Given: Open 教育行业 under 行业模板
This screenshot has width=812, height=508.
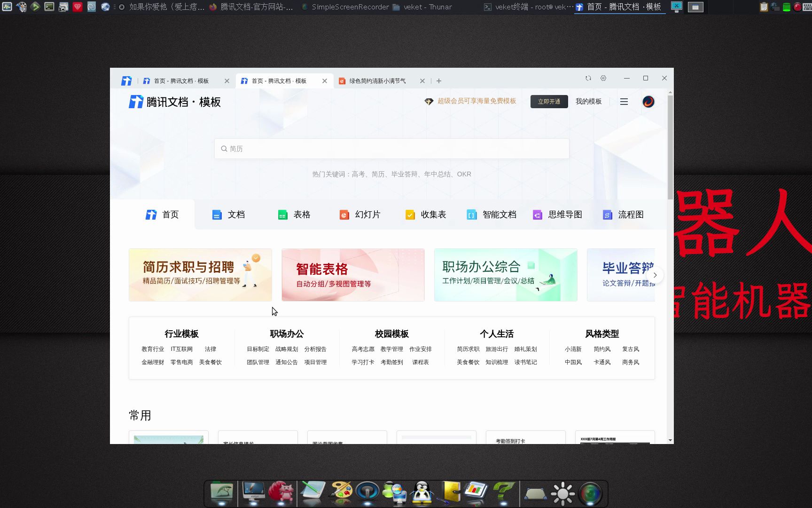Looking at the screenshot, I should pos(153,349).
